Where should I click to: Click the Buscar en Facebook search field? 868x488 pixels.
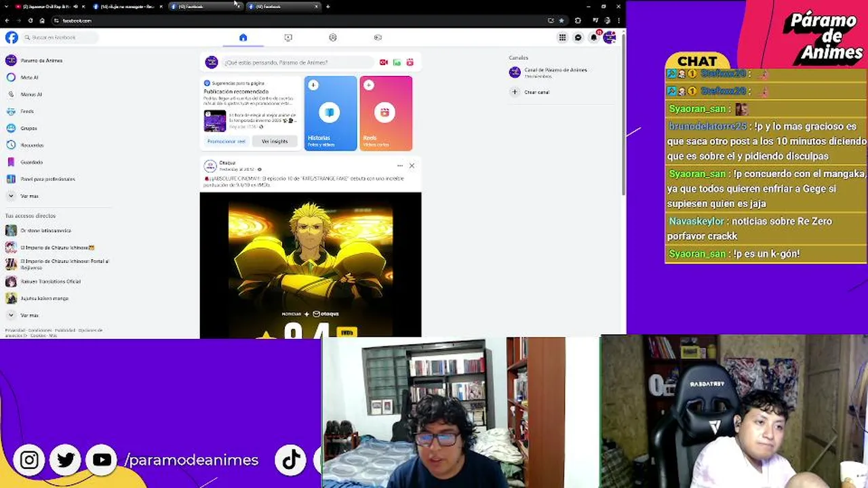pyautogui.click(x=60, y=37)
